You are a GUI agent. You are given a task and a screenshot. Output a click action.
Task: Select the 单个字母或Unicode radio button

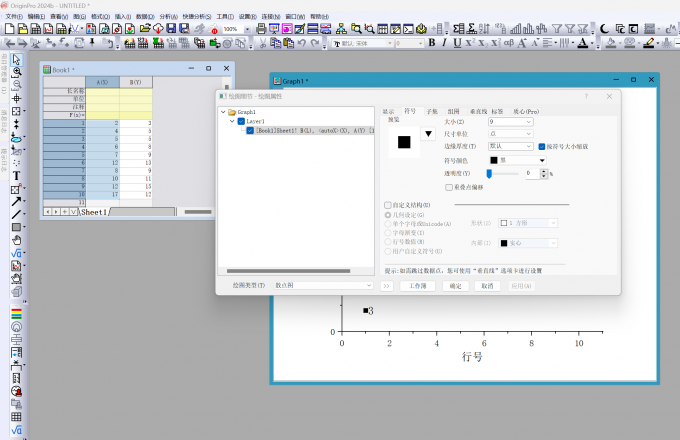[x=388, y=224]
